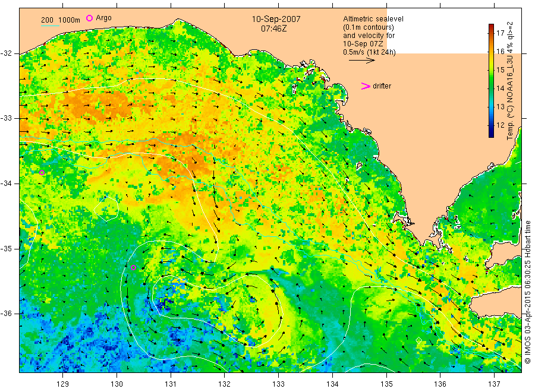Click the '-36' latitude axis label
The image size is (535, 392).
[6, 314]
